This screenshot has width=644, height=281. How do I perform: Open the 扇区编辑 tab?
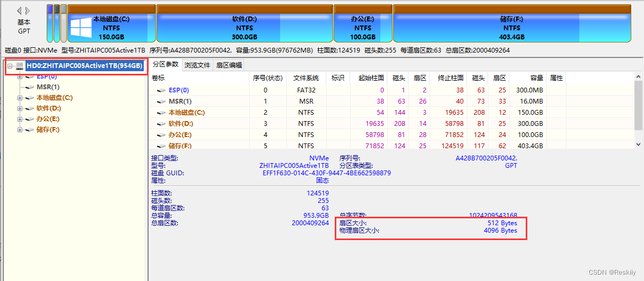pyautogui.click(x=229, y=65)
